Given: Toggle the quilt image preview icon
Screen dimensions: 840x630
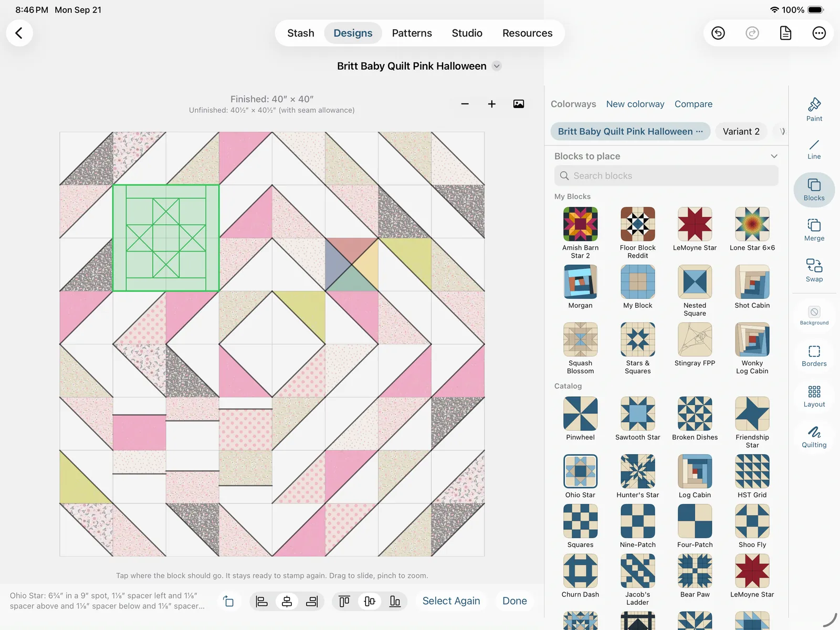Looking at the screenshot, I should point(518,104).
